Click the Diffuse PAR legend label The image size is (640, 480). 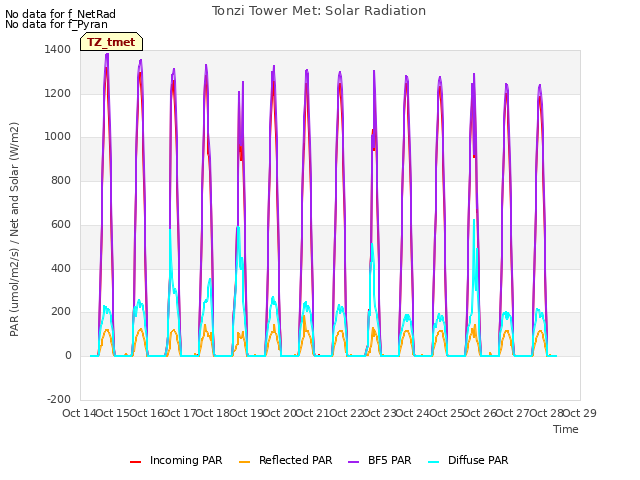pyautogui.click(x=478, y=460)
